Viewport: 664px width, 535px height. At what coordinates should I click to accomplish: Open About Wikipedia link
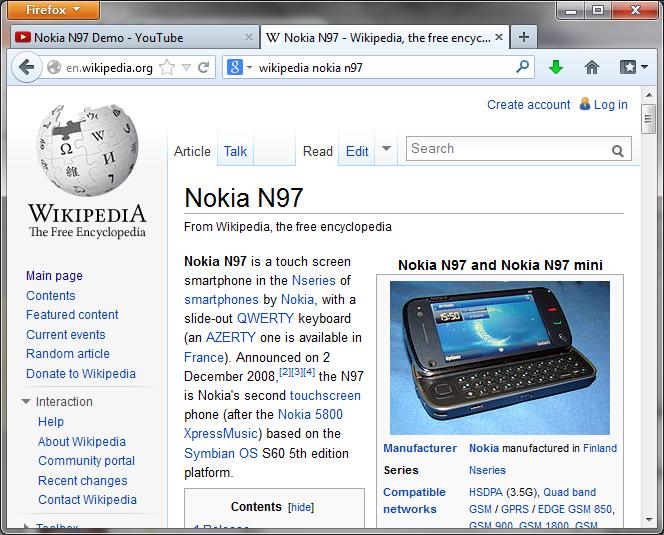[82, 441]
